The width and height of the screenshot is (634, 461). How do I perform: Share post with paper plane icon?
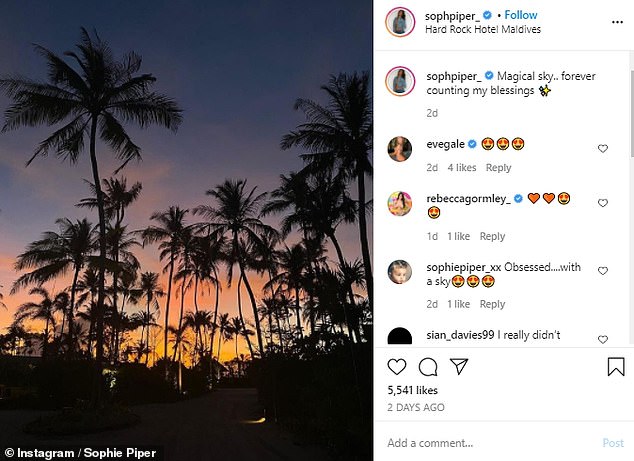pyautogui.click(x=459, y=366)
